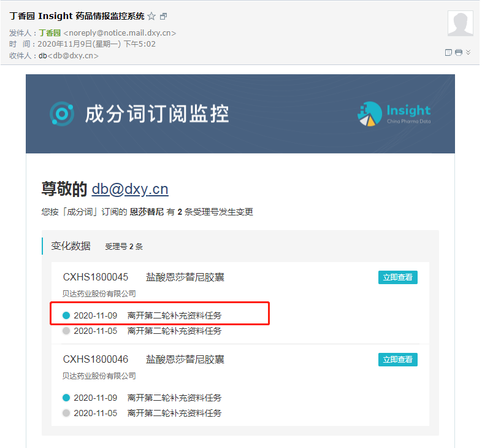
Task: Click the 2020-11-09 status entry under CXHS1800046
Action: [x=142, y=398]
